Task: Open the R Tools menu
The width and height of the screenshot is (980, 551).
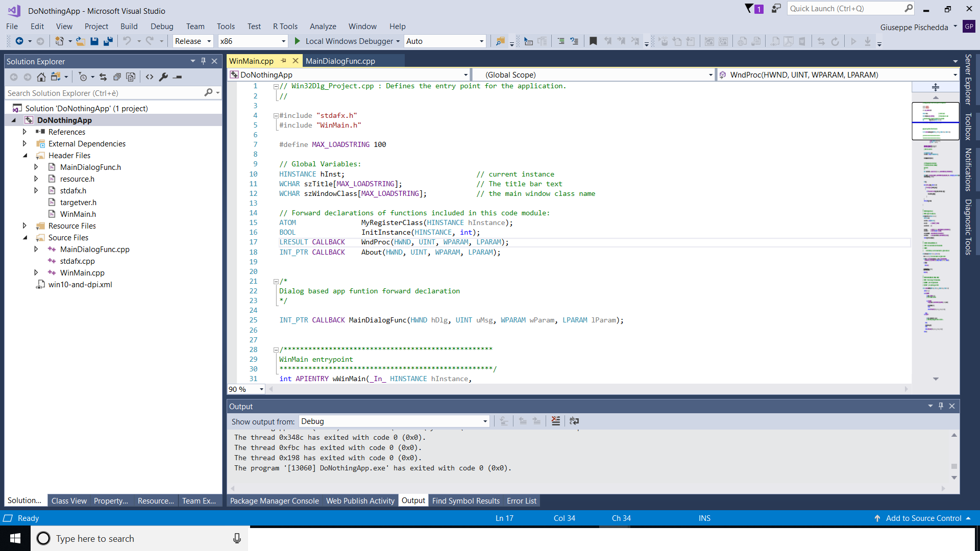Action: tap(285, 27)
